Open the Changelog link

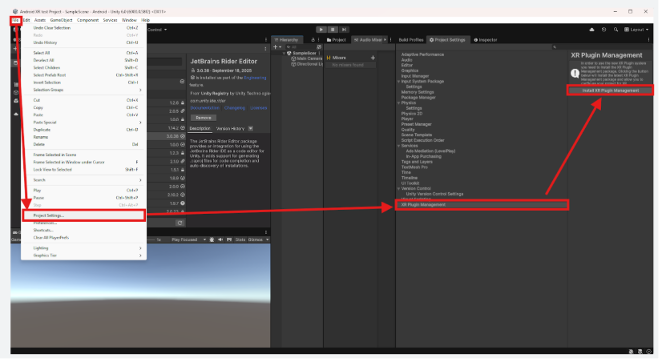(x=234, y=108)
